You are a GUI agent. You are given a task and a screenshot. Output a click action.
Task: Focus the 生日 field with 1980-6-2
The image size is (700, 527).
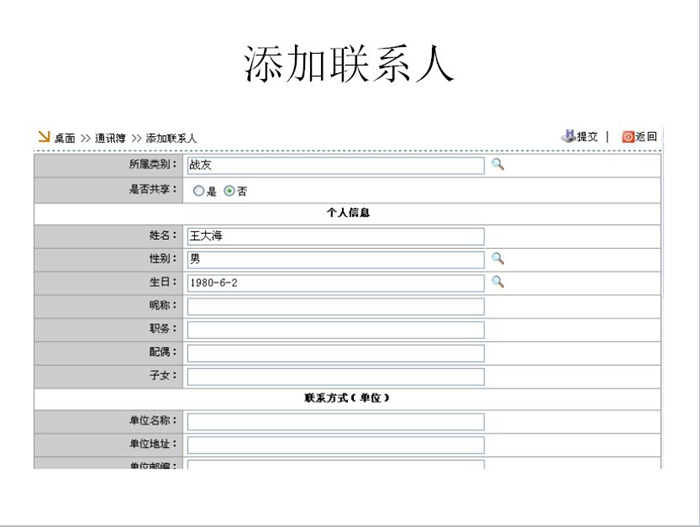click(336, 283)
